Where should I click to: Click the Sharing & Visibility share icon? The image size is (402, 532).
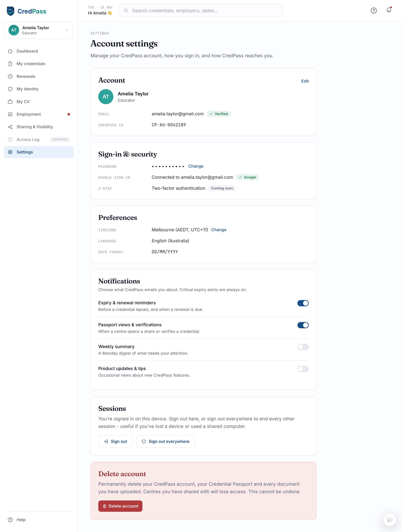10,127
